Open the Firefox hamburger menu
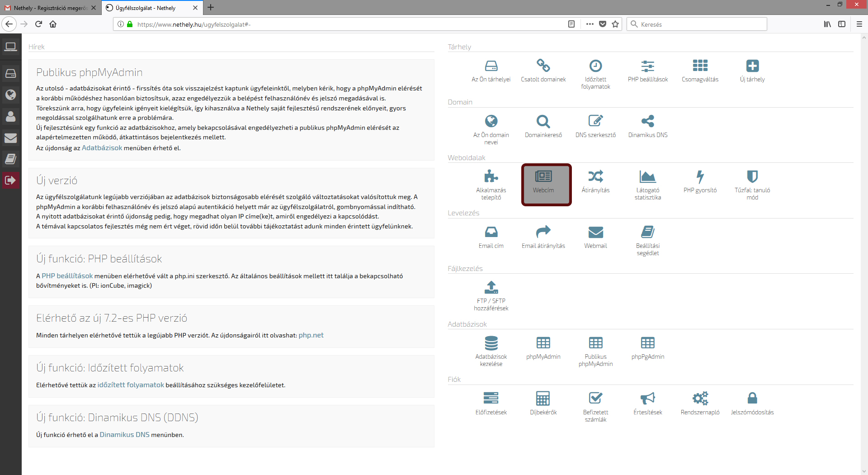 point(859,24)
